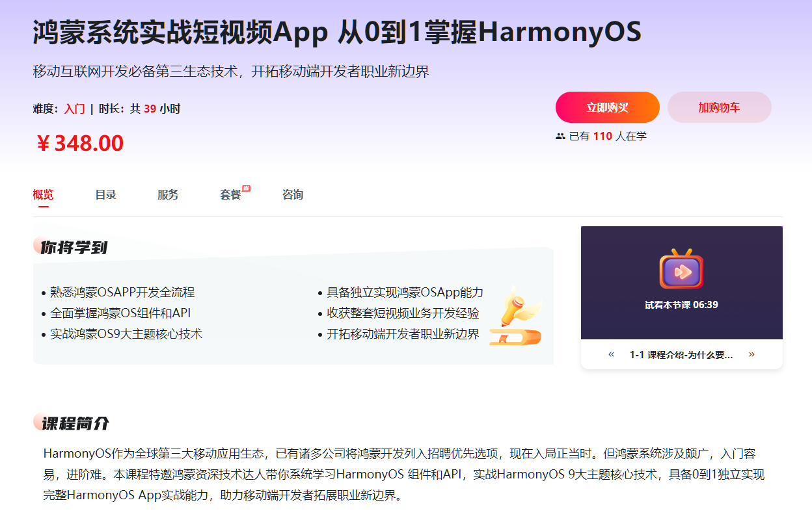
Task: Click the 你将学到 section heading
Action: click(x=74, y=247)
